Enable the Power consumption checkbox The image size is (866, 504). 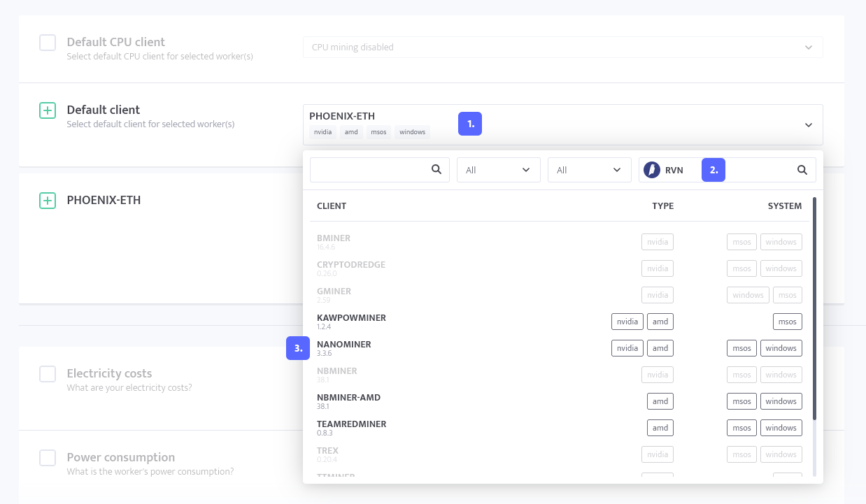click(x=48, y=458)
